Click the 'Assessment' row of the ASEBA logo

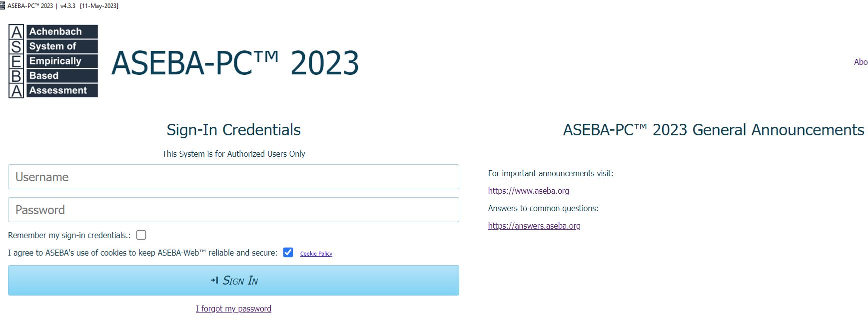[61, 90]
